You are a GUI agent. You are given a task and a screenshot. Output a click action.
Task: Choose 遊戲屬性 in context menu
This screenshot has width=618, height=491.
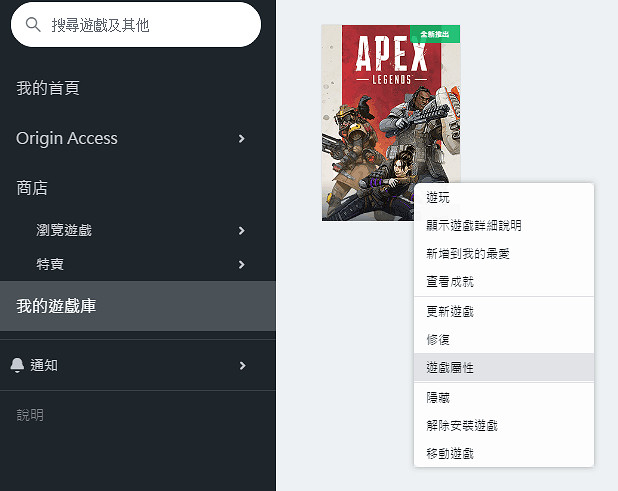(x=504, y=367)
